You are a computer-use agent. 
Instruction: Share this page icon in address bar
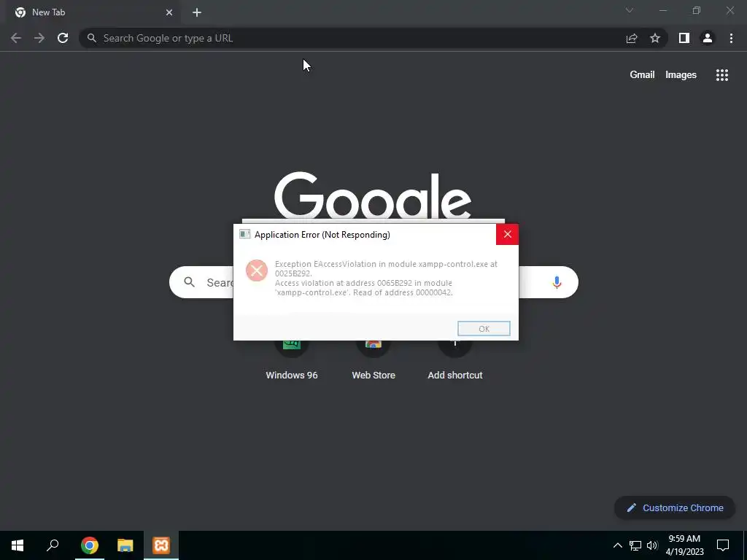[x=632, y=38]
